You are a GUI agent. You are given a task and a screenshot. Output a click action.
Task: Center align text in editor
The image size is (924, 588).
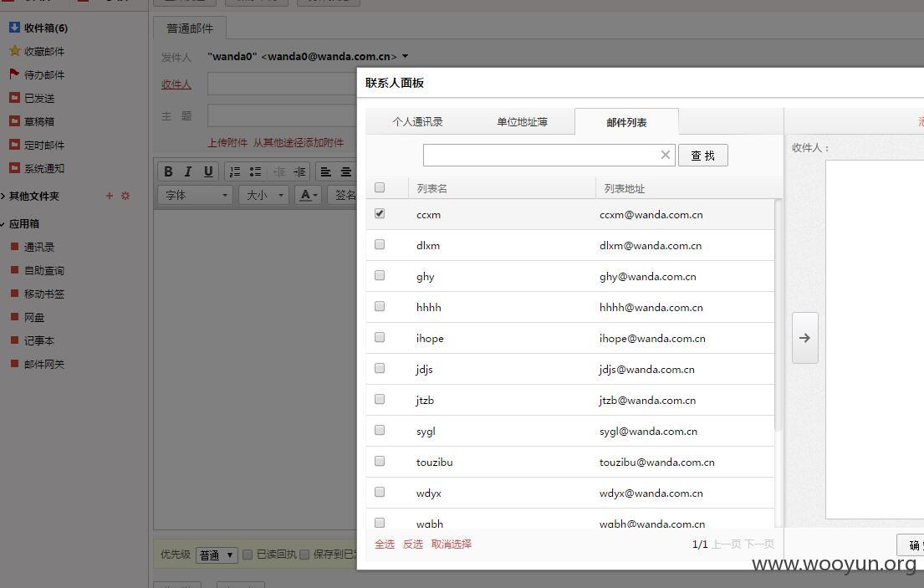pyautogui.click(x=346, y=171)
